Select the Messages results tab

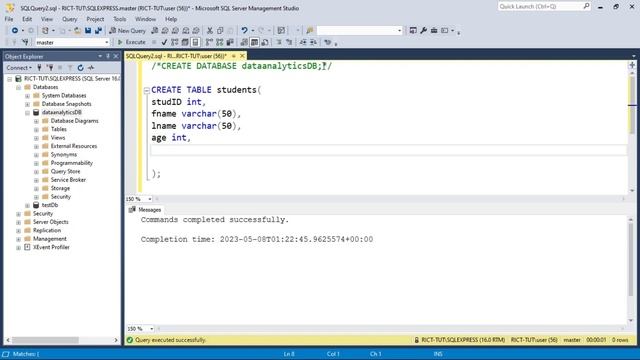(145, 210)
